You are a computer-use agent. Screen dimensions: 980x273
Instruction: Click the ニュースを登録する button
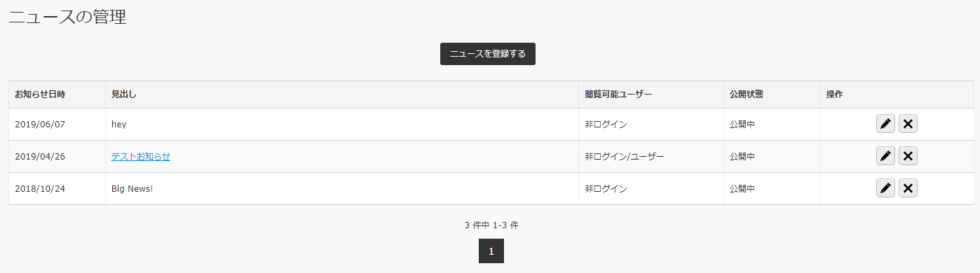[x=488, y=54]
